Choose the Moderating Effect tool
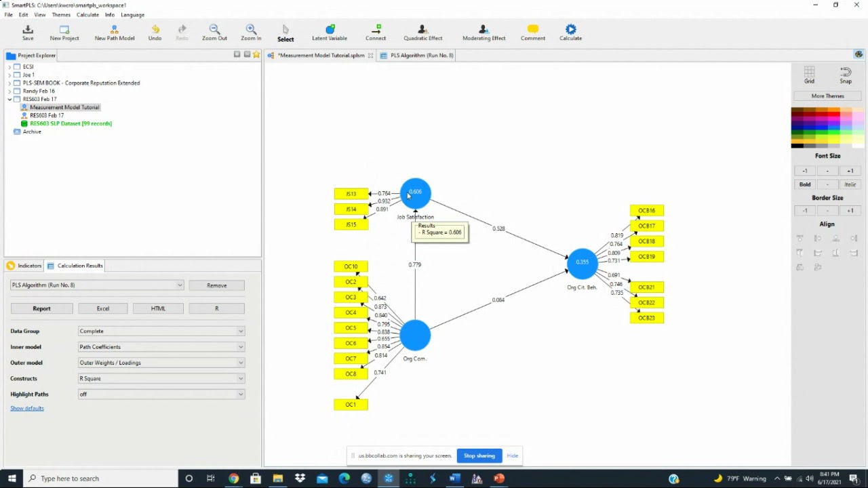The image size is (868, 488). [484, 32]
